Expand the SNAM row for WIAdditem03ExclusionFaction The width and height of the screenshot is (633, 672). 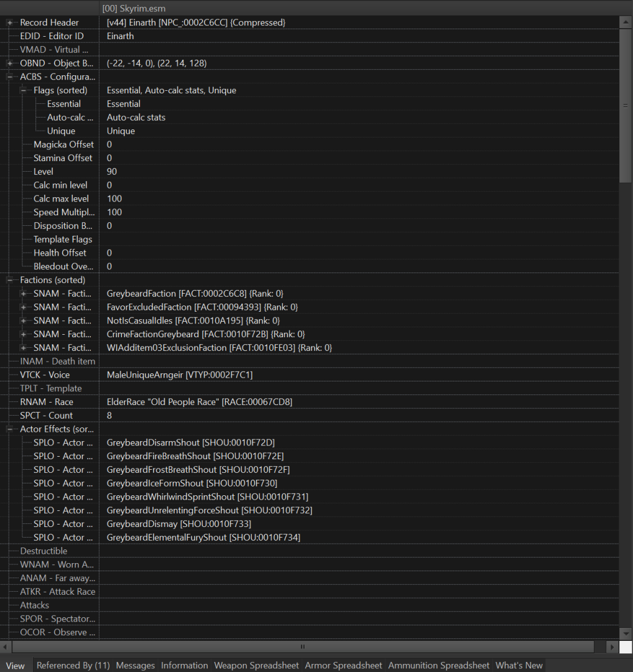pyautogui.click(x=23, y=348)
